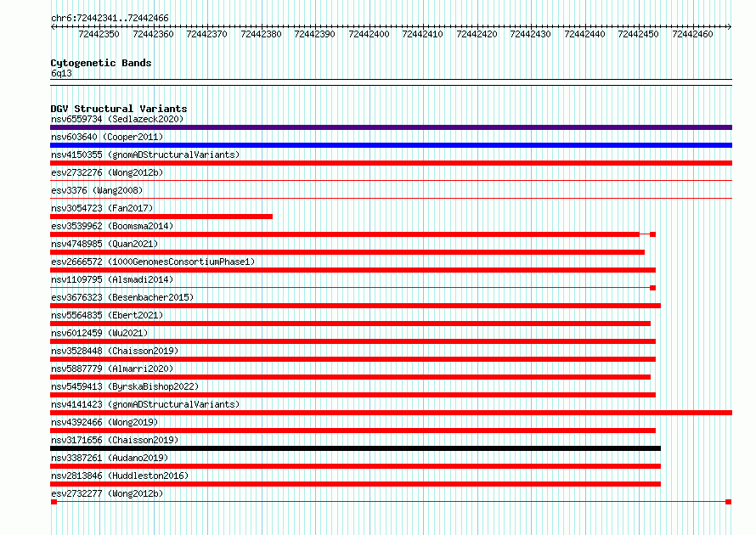Click the red bar of nsv3387261
Viewport: 756px width, 535px height.
[355, 466]
